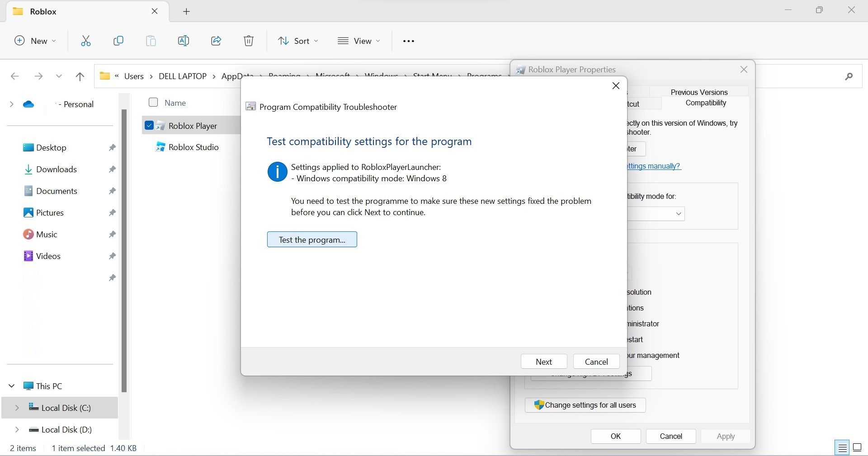This screenshot has width=868, height=456.
Task: Click the Users breadcrumb in address bar
Action: click(x=134, y=76)
